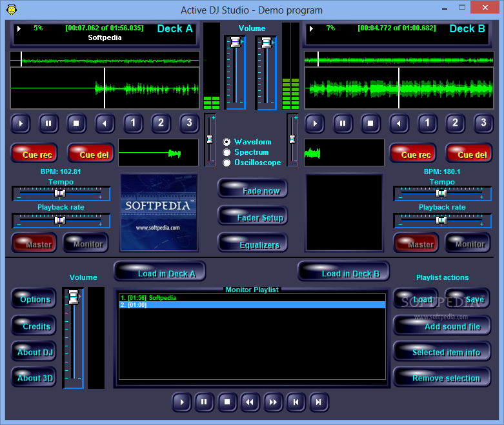The image size is (504, 425).
Task: Select playlist item 2 [01:00]
Action: tap(252, 305)
